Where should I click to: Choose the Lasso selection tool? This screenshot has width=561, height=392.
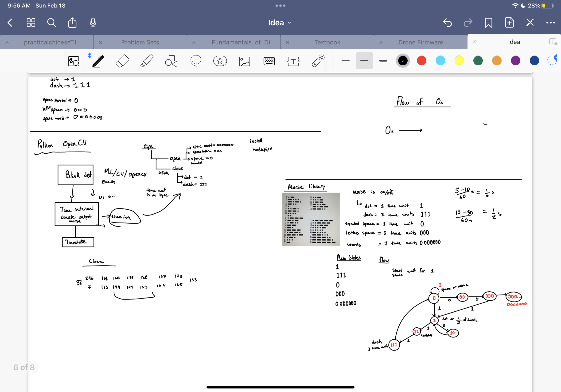tap(196, 61)
